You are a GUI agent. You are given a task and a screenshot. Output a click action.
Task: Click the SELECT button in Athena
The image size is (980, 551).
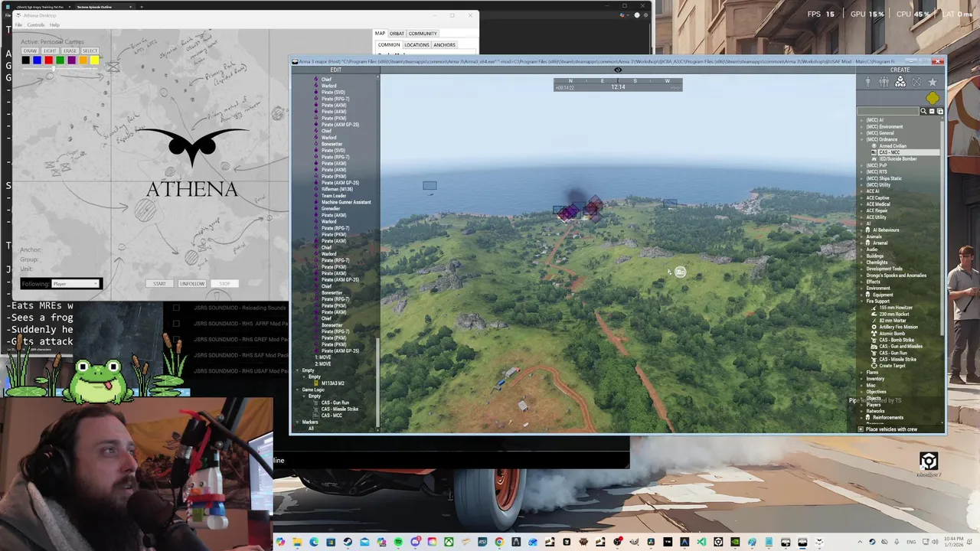click(x=90, y=51)
